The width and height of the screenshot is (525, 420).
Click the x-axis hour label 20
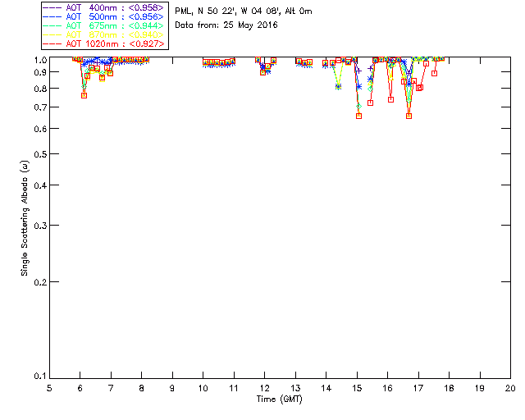point(510,388)
